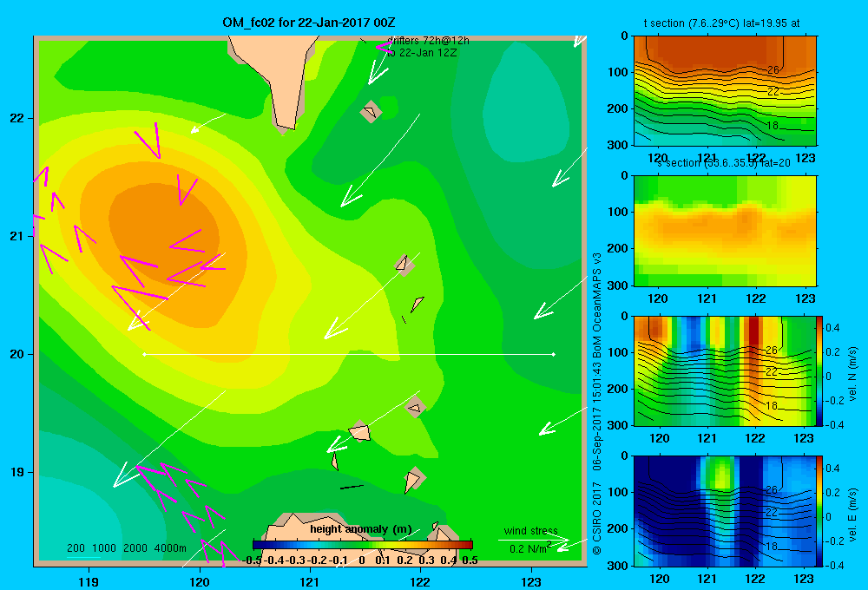Click the t section plot title

[x=721, y=23]
